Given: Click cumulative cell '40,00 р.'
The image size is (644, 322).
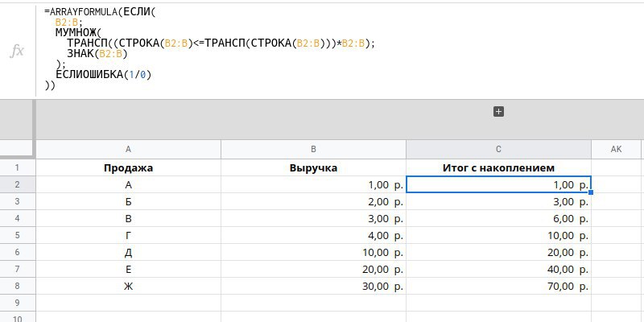Looking at the screenshot, I should (x=498, y=269).
